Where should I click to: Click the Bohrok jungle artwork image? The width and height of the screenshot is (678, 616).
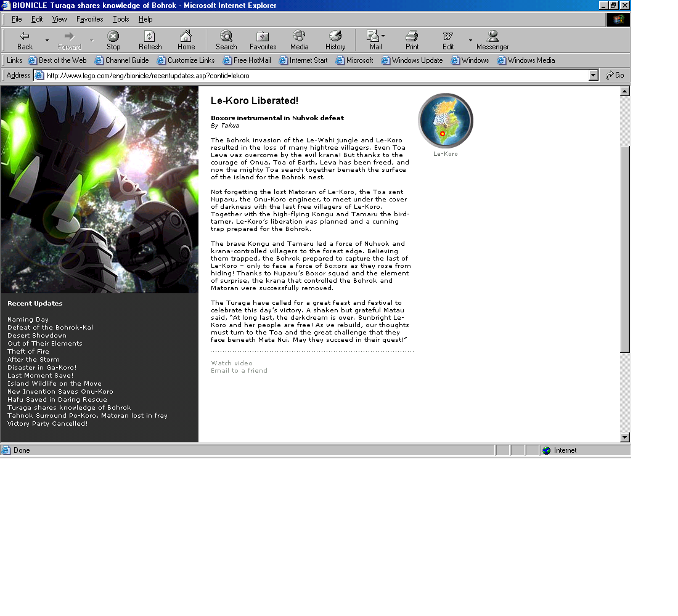point(99,189)
